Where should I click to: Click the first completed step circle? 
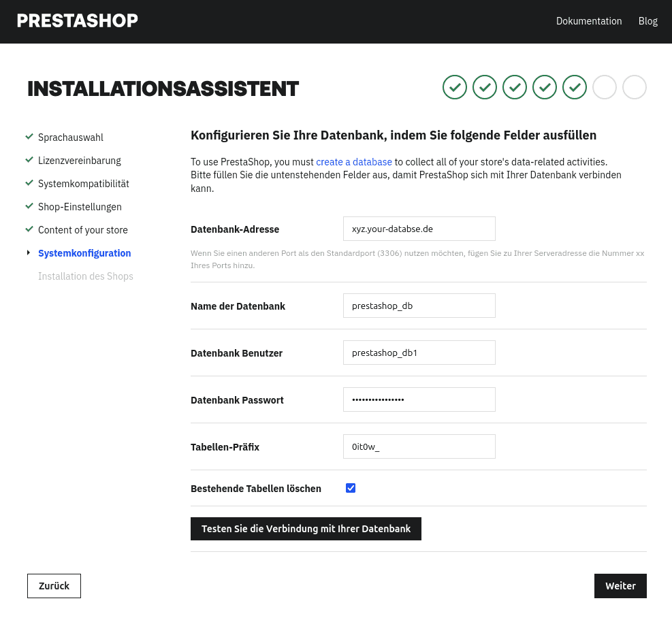(x=455, y=87)
